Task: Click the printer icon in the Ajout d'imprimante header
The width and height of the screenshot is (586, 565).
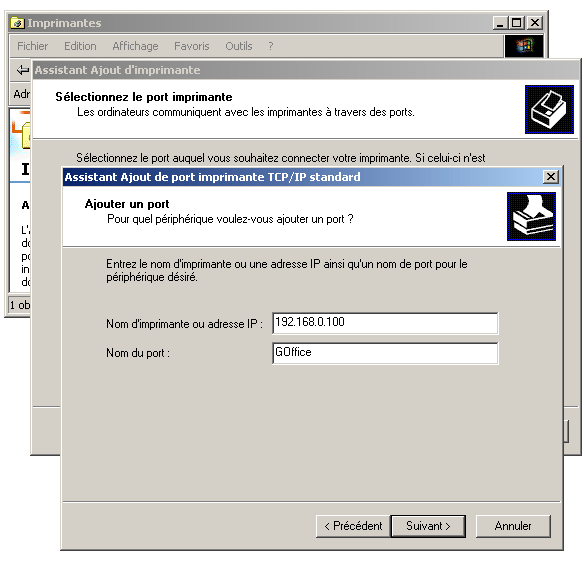Action: [549, 109]
